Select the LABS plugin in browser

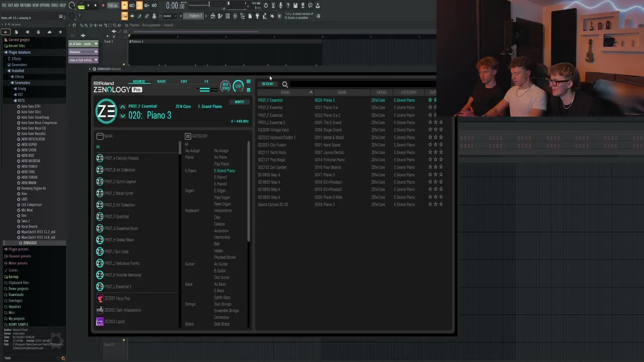[x=24, y=199]
